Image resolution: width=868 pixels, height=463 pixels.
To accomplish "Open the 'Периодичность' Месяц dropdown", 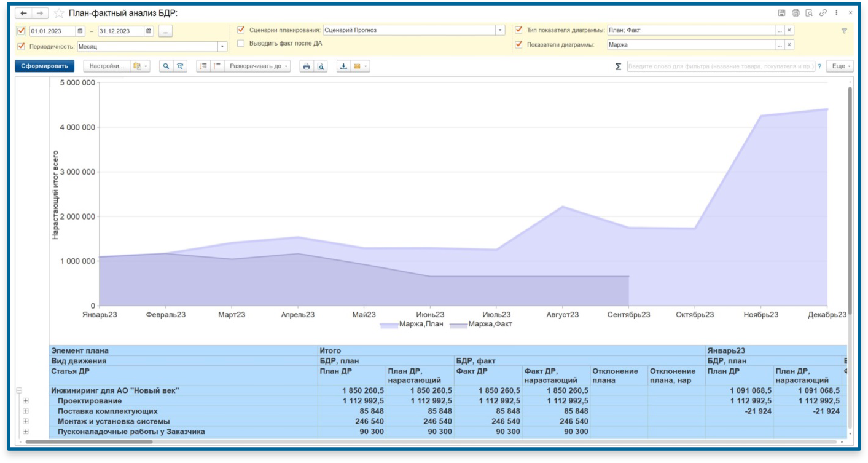I will click(222, 46).
